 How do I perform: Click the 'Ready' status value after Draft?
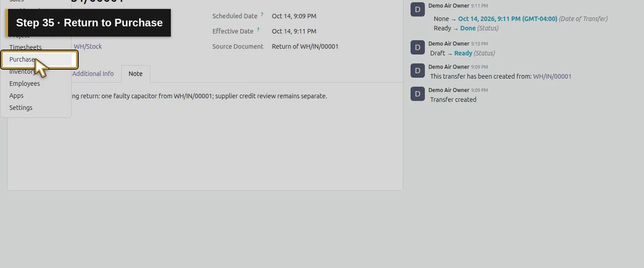[x=463, y=53]
